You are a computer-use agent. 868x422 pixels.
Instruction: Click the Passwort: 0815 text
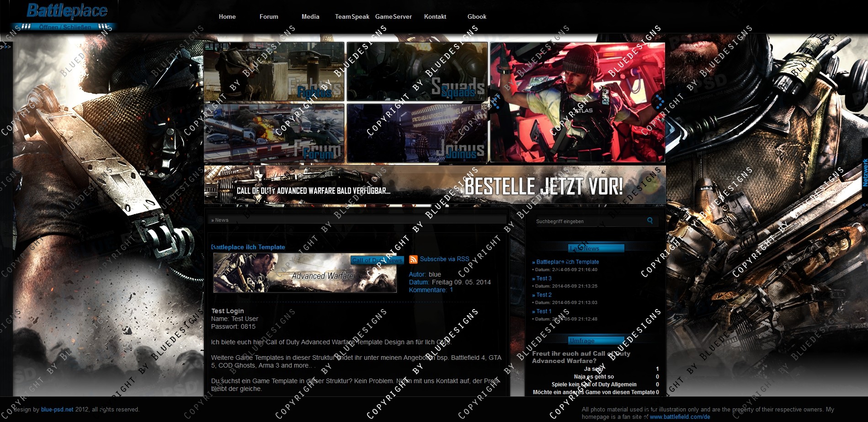click(233, 326)
